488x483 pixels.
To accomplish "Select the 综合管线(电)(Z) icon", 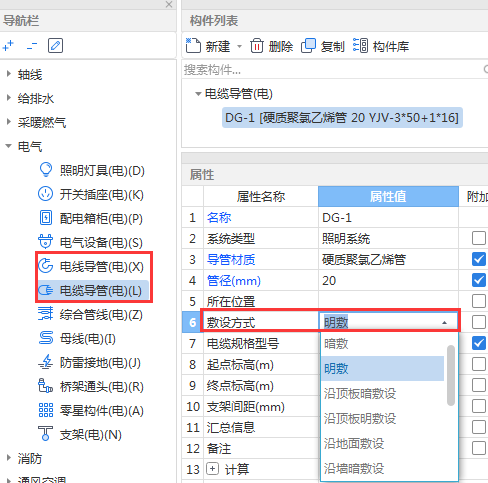I will pos(45,314).
